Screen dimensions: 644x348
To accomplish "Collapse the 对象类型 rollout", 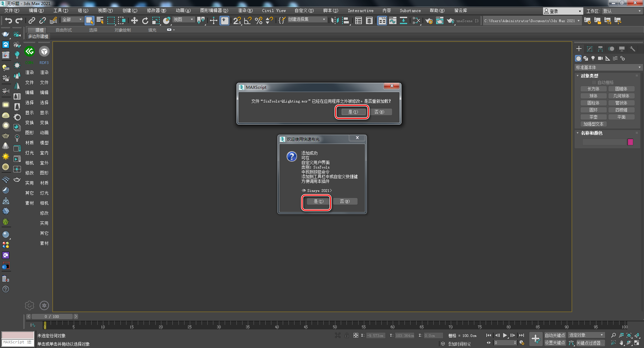I will [589, 76].
